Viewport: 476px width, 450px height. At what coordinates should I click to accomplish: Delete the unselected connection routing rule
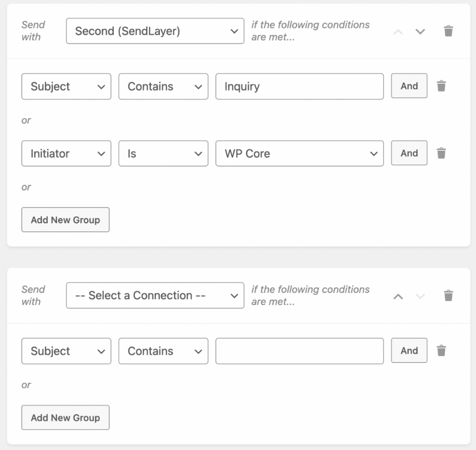448,296
